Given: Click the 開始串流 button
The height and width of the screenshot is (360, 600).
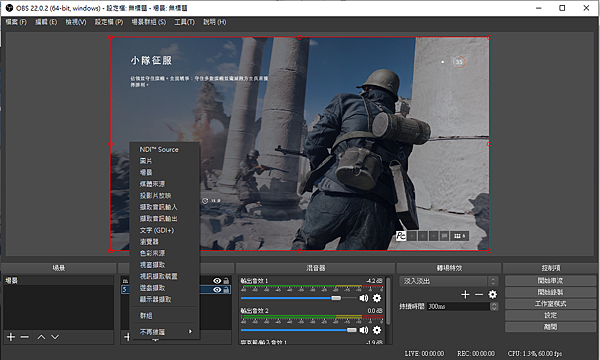Looking at the screenshot, I should coord(550,281).
